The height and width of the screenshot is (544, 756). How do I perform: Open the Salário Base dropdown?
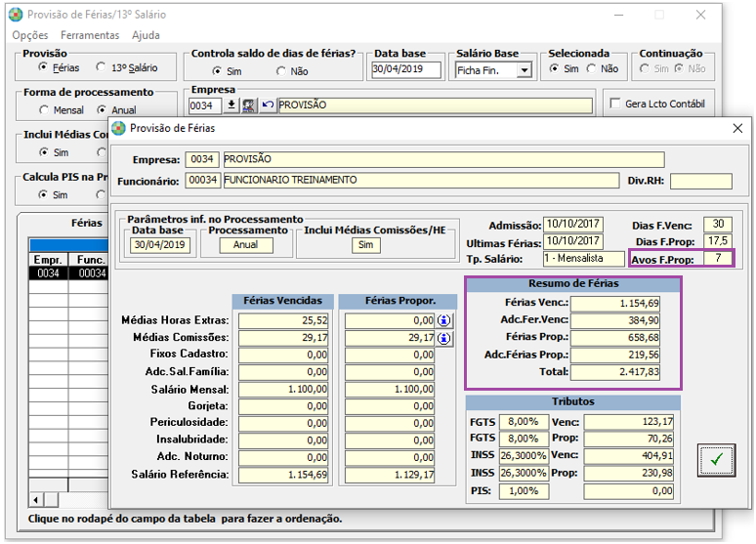tap(525, 70)
